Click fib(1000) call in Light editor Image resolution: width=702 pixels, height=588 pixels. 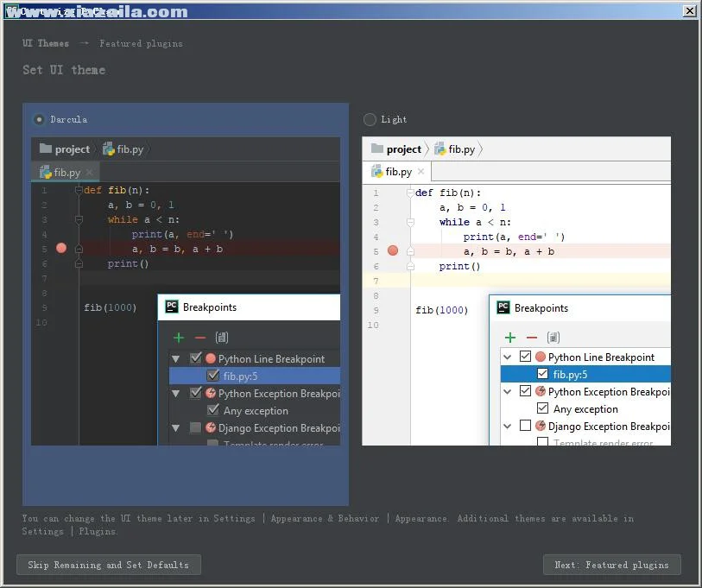click(441, 310)
